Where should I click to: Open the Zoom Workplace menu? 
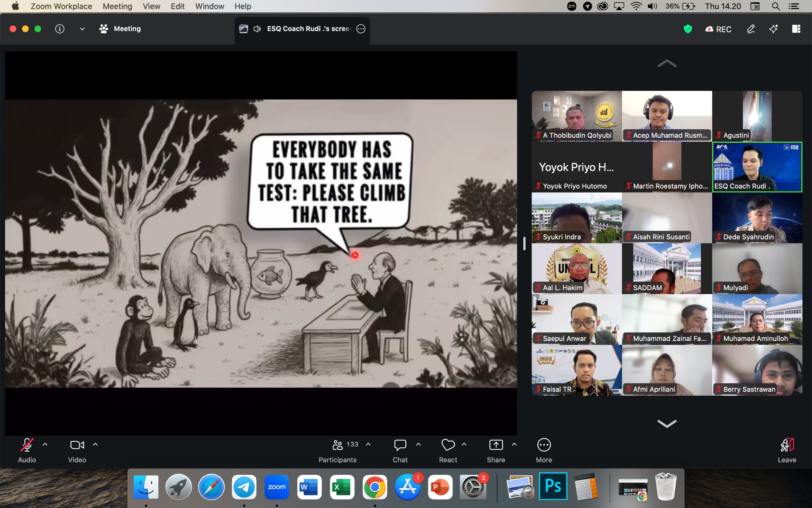pyautogui.click(x=62, y=6)
